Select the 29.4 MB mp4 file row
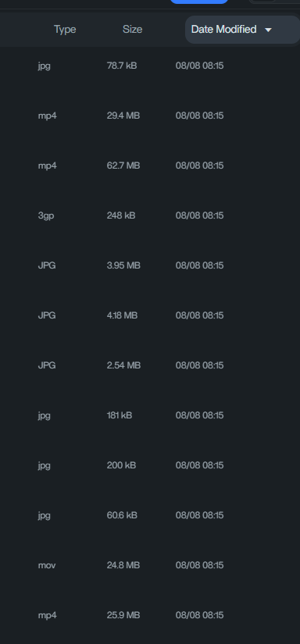300x644 pixels. [150, 116]
